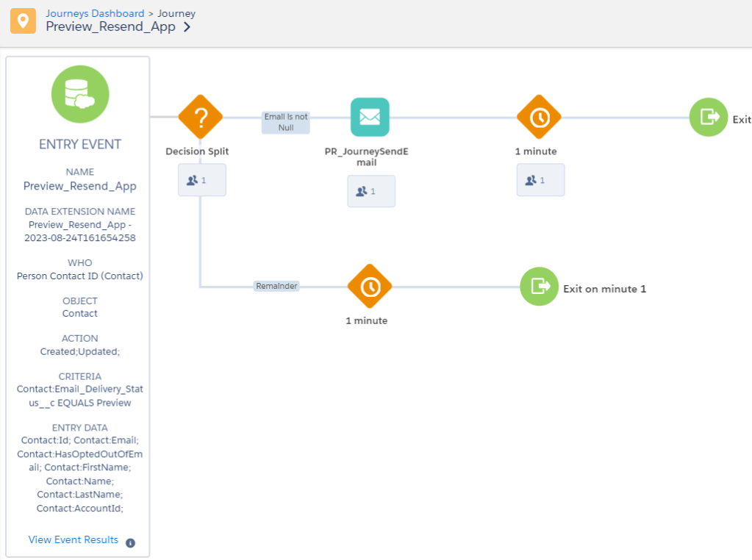Select the Email Is not Null path label
Viewport: 752px width, 560px height.
tap(286, 122)
